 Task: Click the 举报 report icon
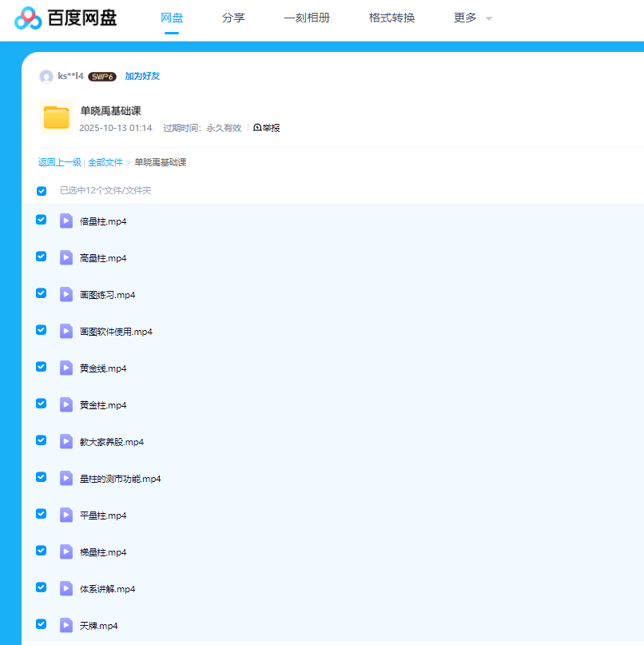(256, 127)
